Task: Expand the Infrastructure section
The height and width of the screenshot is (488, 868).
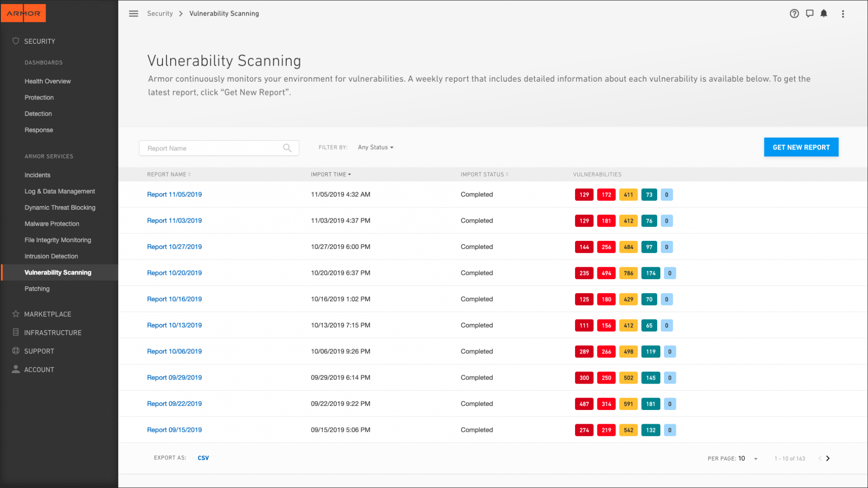Action: [53, 332]
